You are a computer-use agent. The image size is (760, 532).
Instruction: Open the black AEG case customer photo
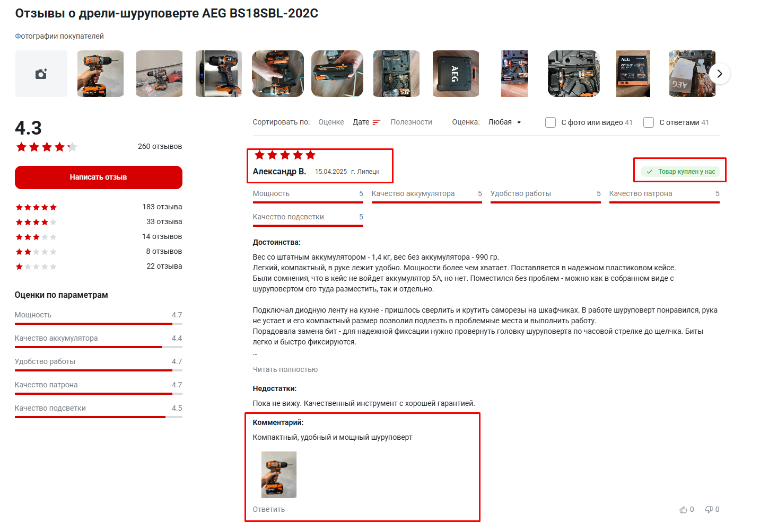pos(456,74)
